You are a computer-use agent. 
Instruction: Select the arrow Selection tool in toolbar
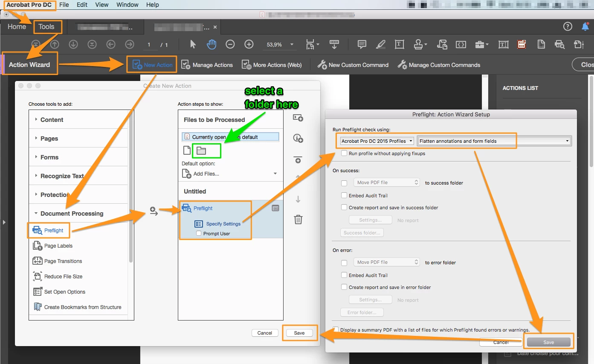[193, 44]
